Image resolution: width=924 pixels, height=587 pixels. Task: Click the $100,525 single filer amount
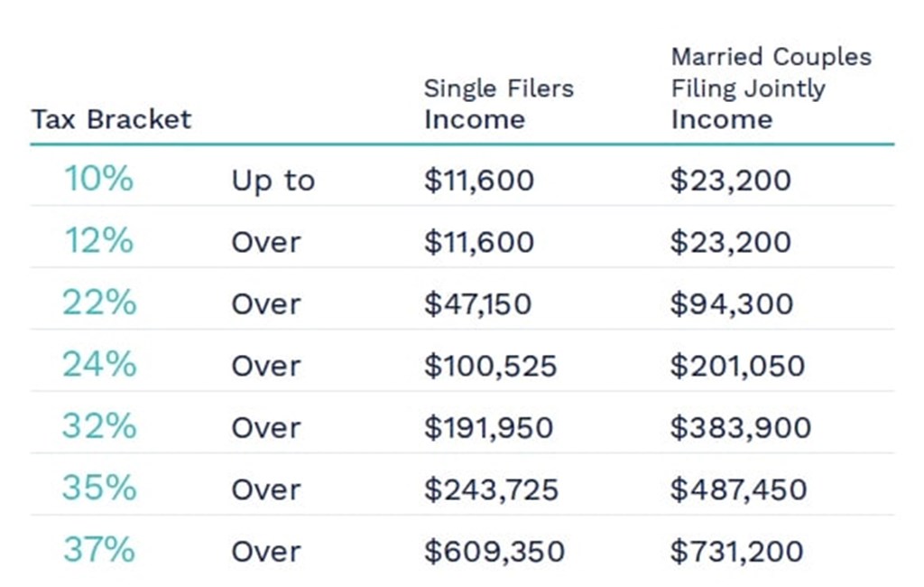click(x=490, y=366)
